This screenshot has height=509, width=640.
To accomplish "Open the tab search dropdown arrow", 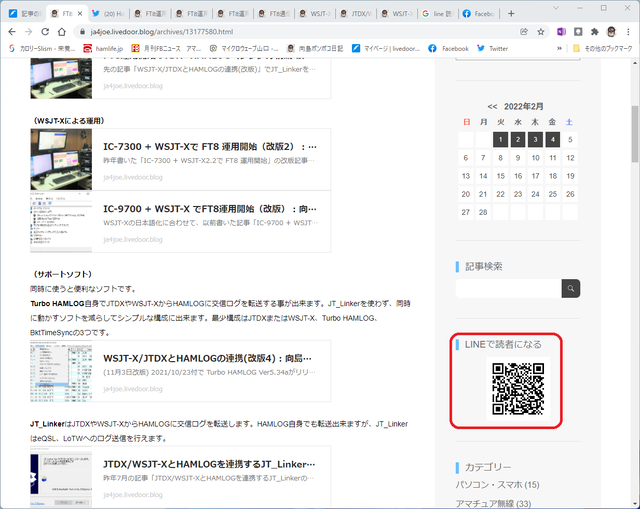I will 556,8.
